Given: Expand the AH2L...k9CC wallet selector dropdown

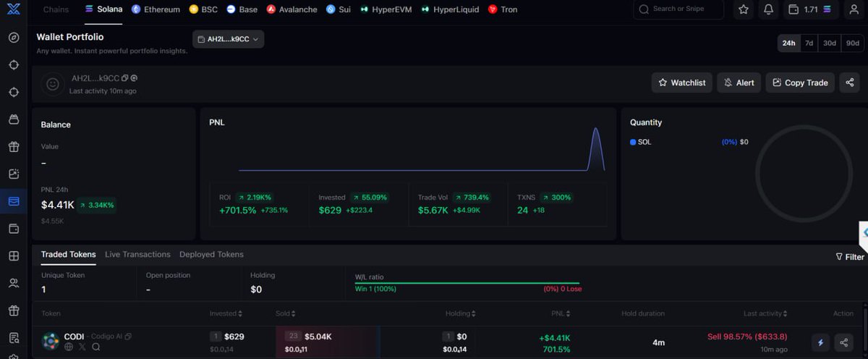Looking at the screenshot, I should click(x=228, y=39).
